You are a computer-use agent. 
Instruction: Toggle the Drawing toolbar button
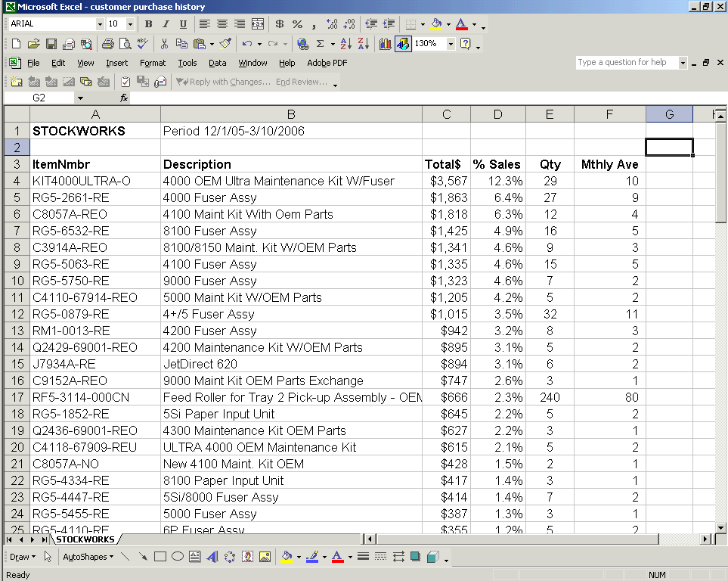tap(403, 44)
